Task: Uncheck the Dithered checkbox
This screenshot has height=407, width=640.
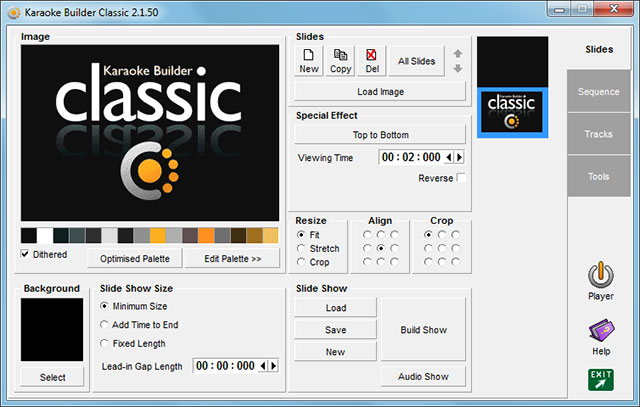Action: pyautogui.click(x=26, y=254)
